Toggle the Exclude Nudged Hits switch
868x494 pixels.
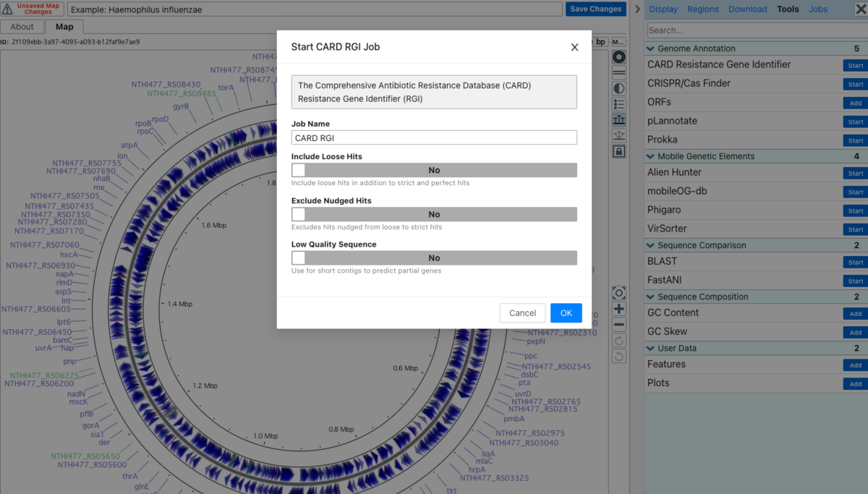434,214
